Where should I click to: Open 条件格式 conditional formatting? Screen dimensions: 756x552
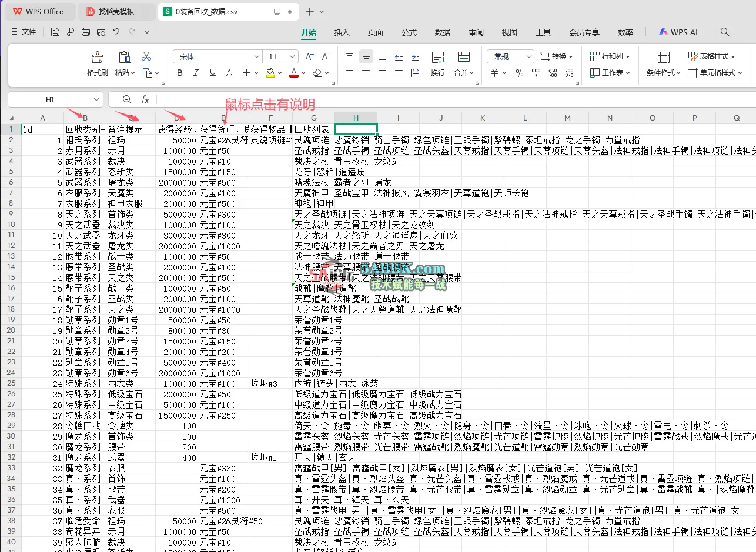[x=663, y=64]
